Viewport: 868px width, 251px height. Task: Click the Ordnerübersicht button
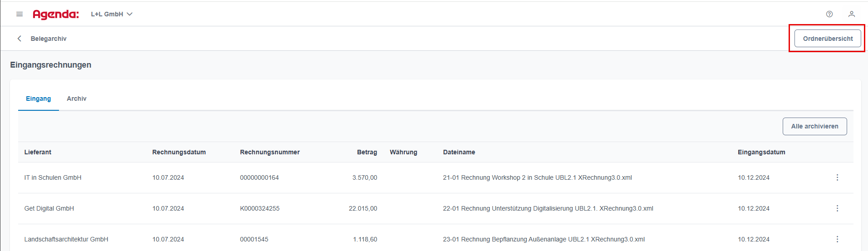[x=828, y=39]
